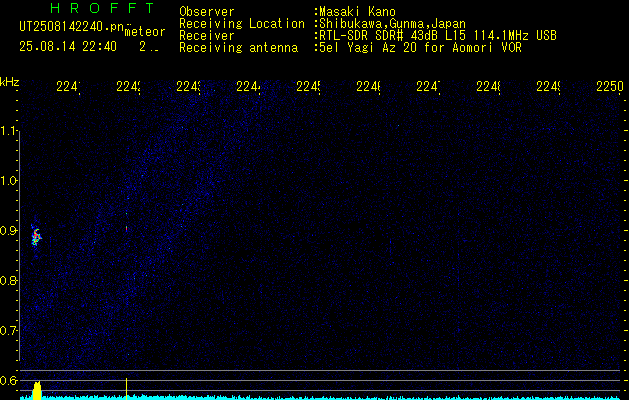Select the name Masaki Kano
This screenshot has height=400, width=629.
click(357, 12)
